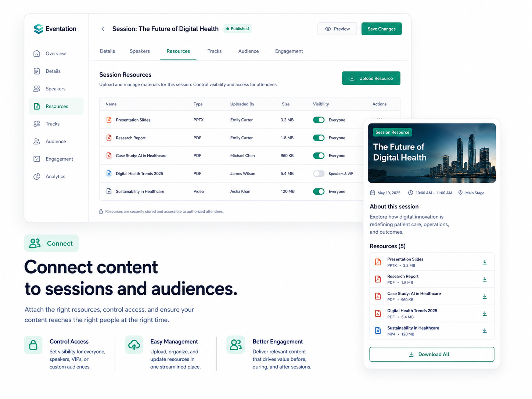Image resolution: width=532 pixels, height=399 pixels.
Task: Click Michael Chen in the Uploaded By column
Action: (x=242, y=156)
